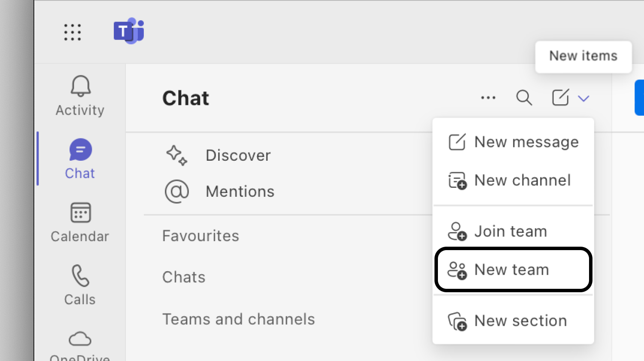Open the app launcher grid icon
This screenshot has height=361, width=644.
click(x=72, y=32)
